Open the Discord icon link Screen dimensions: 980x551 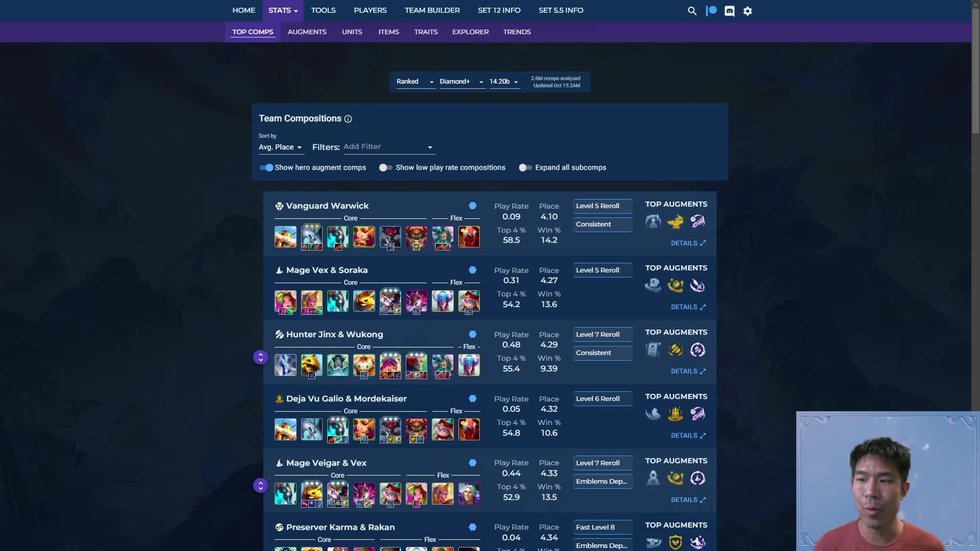pos(730,11)
